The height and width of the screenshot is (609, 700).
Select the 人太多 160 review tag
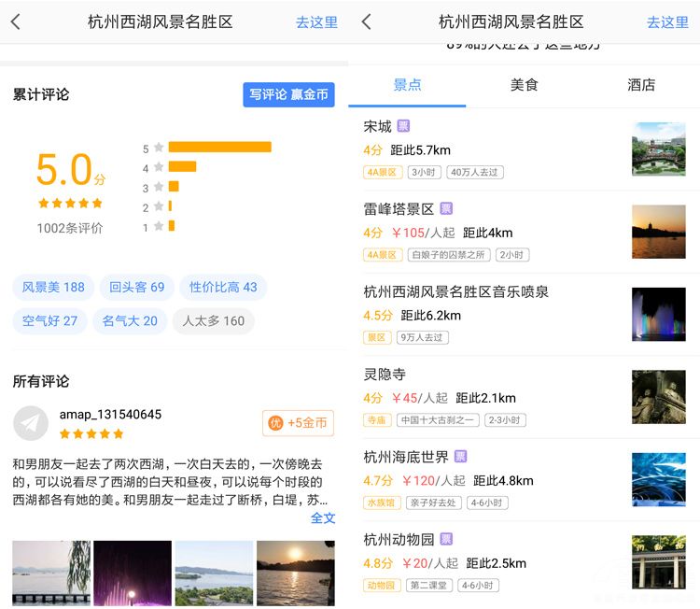(x=213, y=321)
